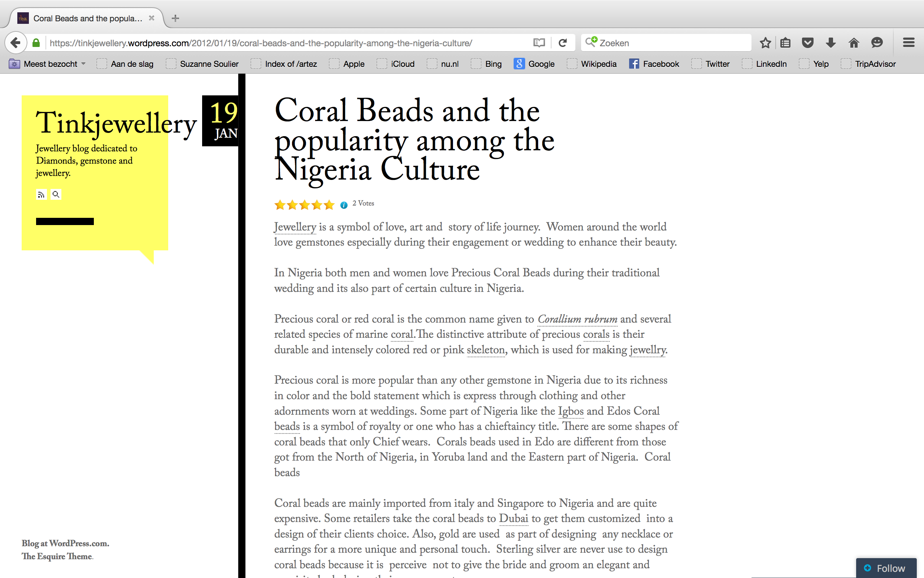Click the corals link after precious
The width and height of the screenshot is (924, 578).
pyautogui.click(x=596, y=335)
